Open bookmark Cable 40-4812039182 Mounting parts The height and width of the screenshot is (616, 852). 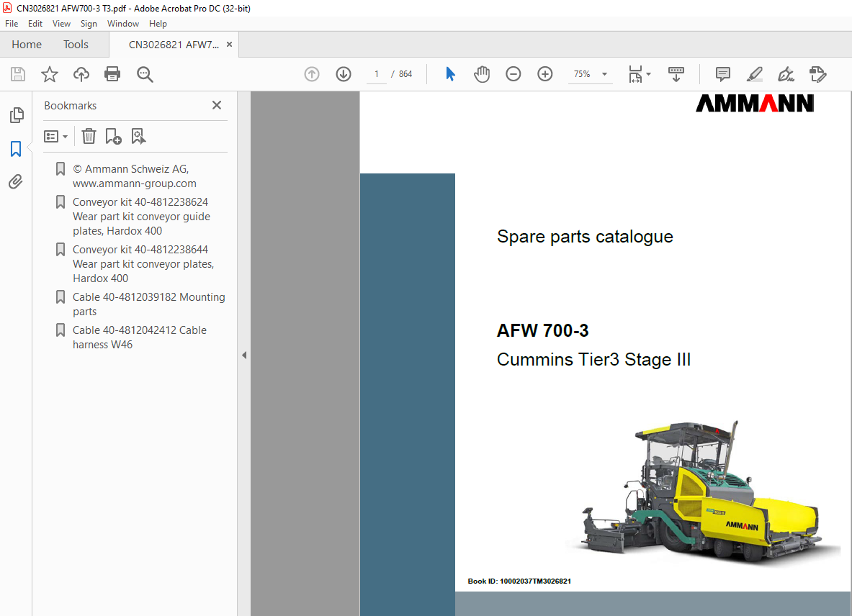click(149, 304)
